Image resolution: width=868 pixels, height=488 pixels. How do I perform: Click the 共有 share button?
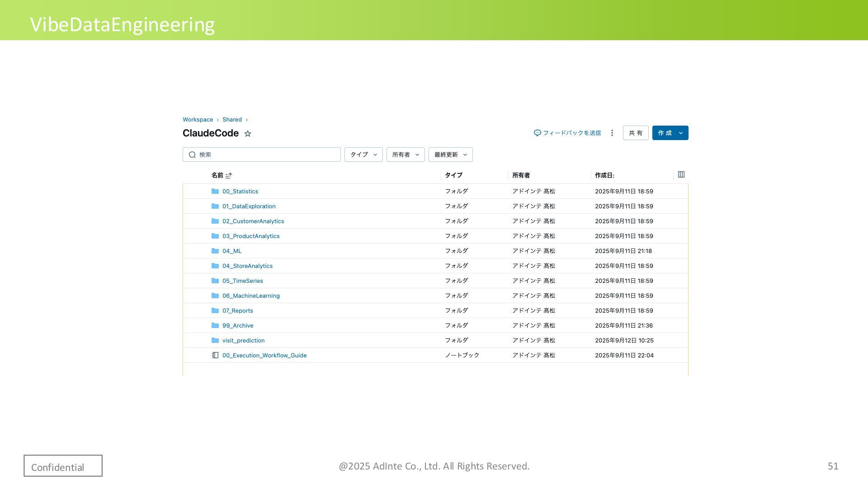coord(636,133)
